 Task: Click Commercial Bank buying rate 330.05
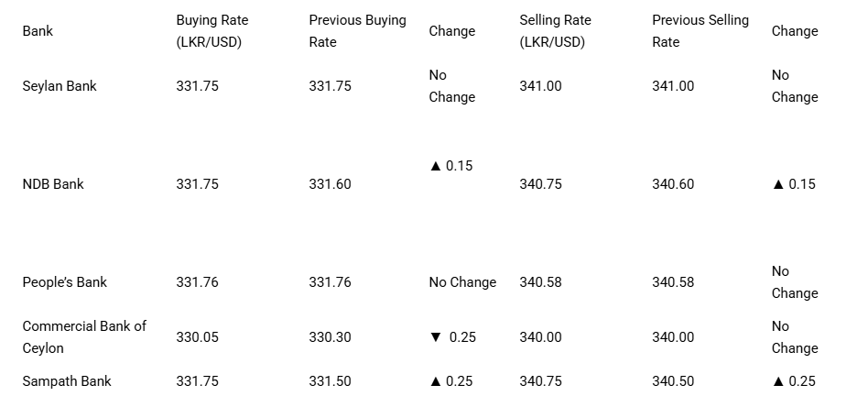click(x=197, y=337)
